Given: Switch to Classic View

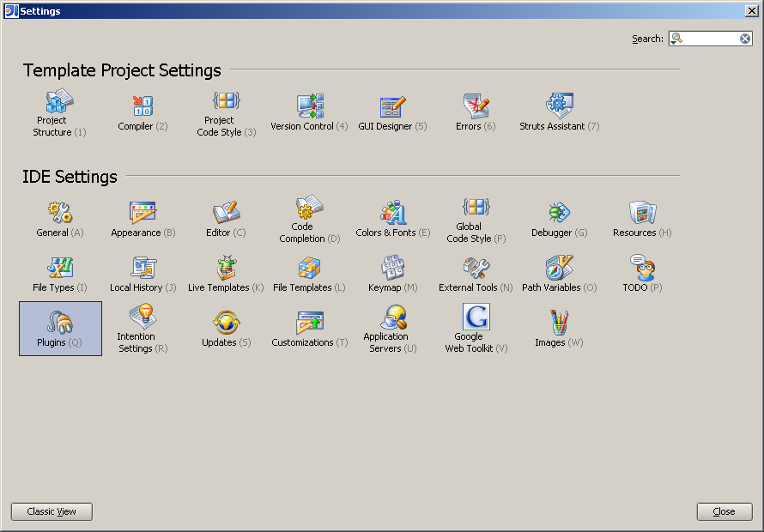Looking at the screenshot, I should [x=52, y=511].
